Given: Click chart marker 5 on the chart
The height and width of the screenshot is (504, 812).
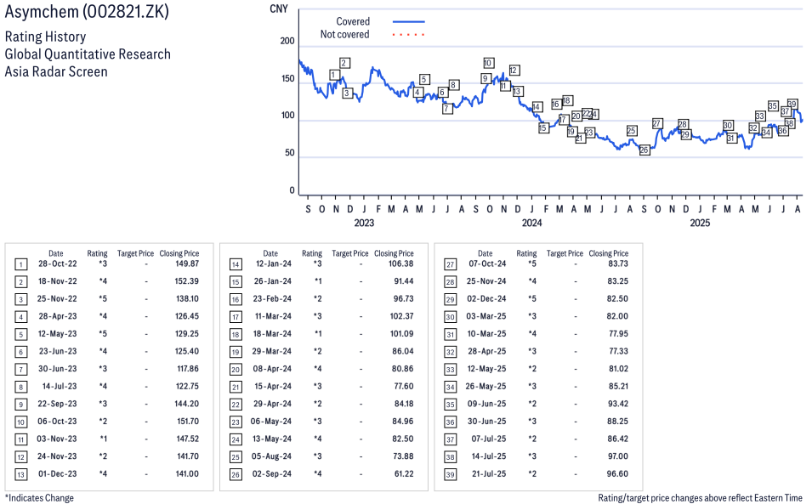Looking at the screenshot, I should click(424, 80).
